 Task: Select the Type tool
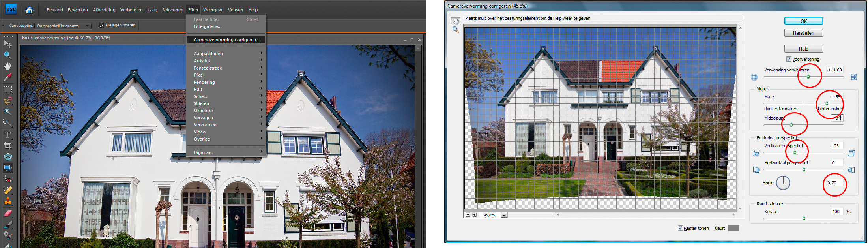click(7, 135)
